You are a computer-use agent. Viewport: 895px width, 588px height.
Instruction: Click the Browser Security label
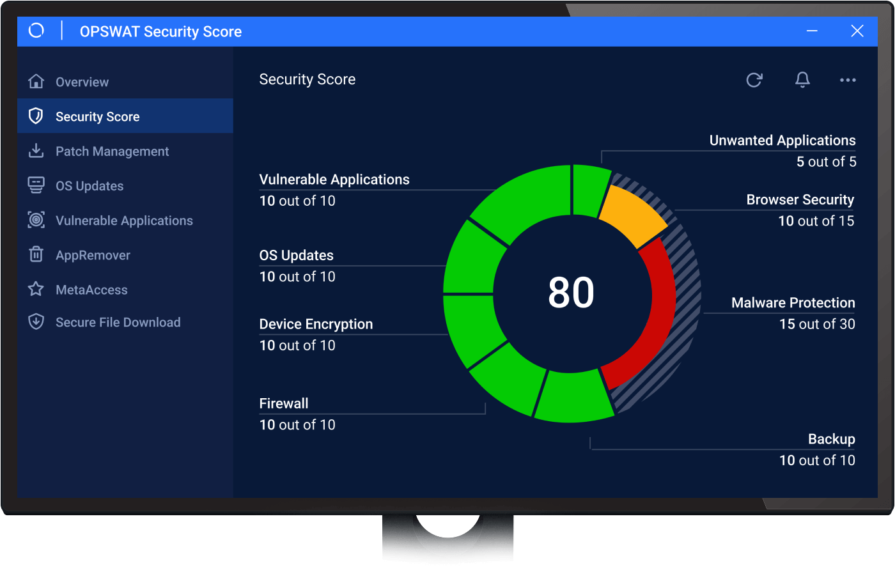tap(800, 200)
